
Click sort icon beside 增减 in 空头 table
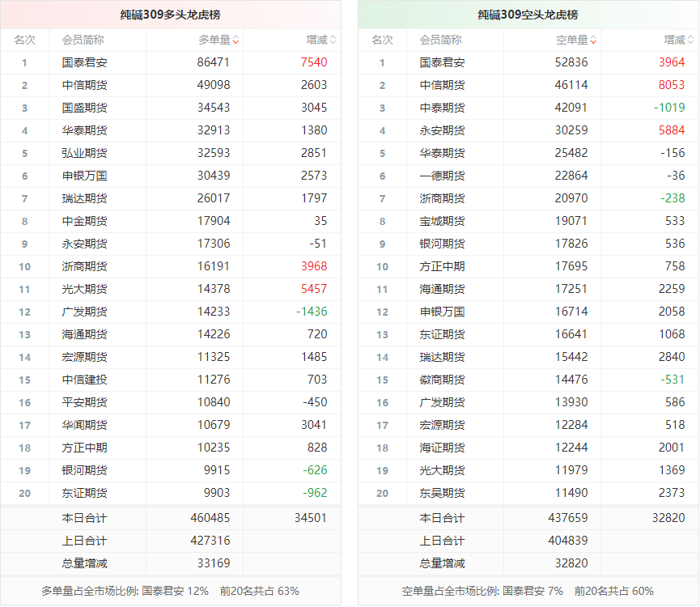[690, 40]
